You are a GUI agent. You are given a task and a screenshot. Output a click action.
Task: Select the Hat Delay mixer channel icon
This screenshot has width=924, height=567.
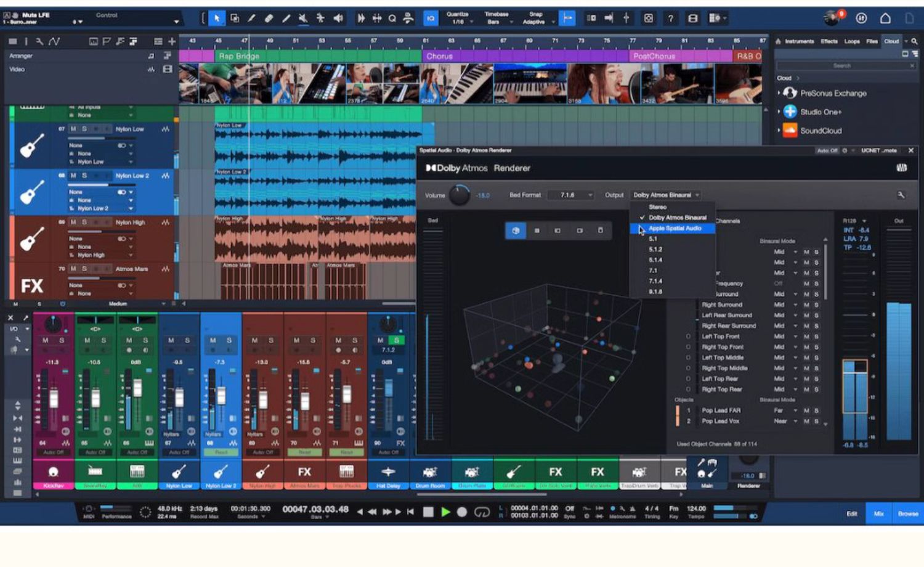point(388,472)
